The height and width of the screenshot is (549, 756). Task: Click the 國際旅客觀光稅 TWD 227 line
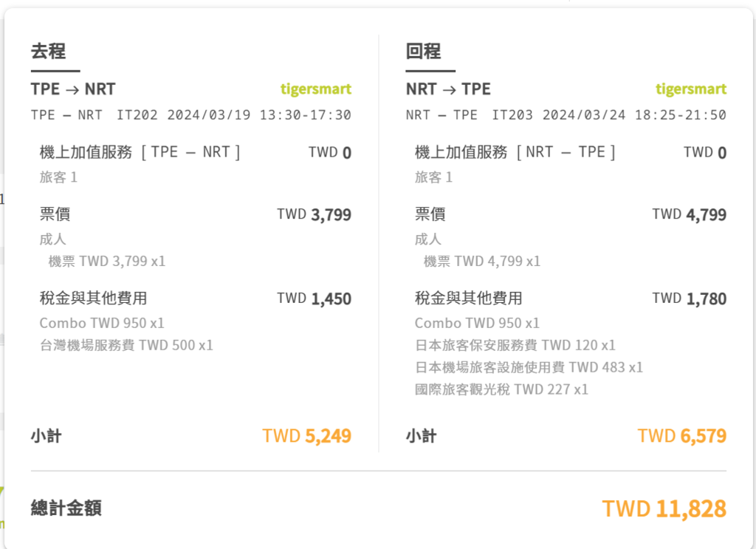pyautogui.click(x=501, y=389)
